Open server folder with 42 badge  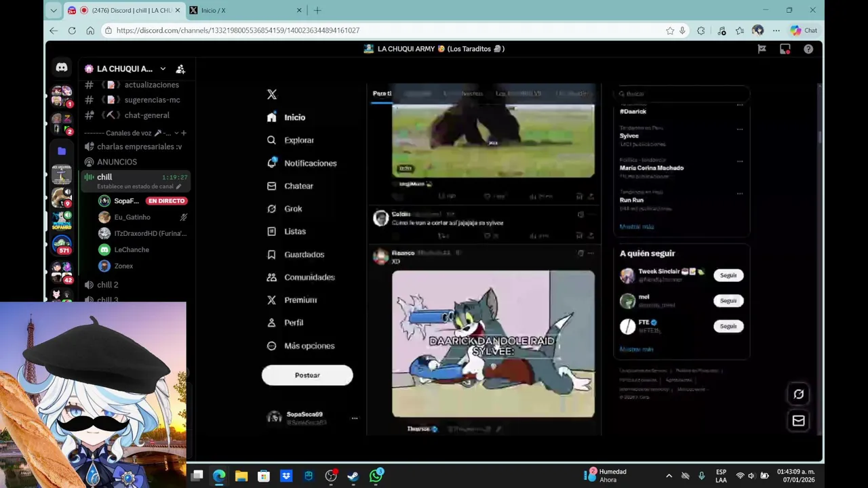tap(62, 271)
